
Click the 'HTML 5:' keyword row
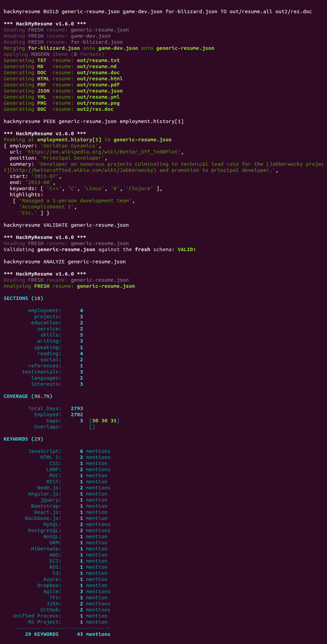[75, 457]
